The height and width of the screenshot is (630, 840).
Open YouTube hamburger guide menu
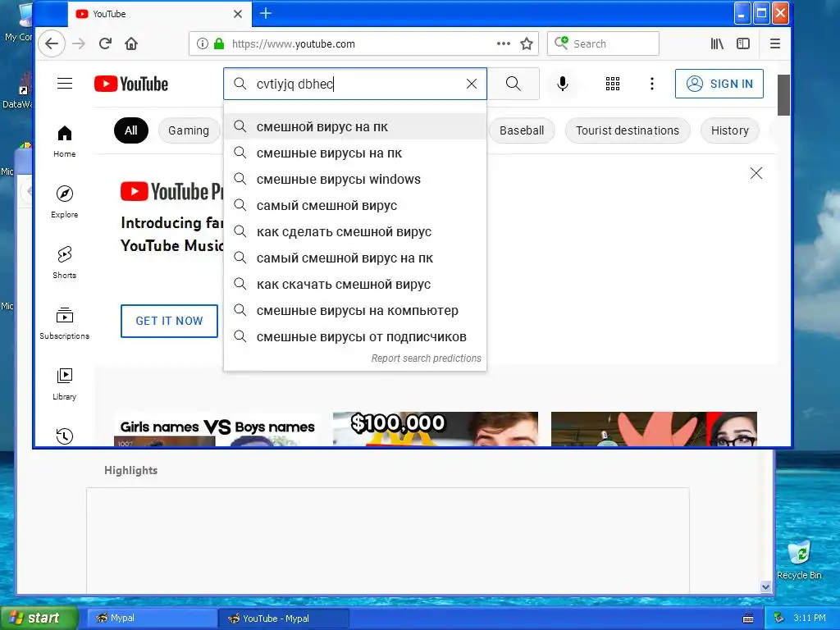65,84
